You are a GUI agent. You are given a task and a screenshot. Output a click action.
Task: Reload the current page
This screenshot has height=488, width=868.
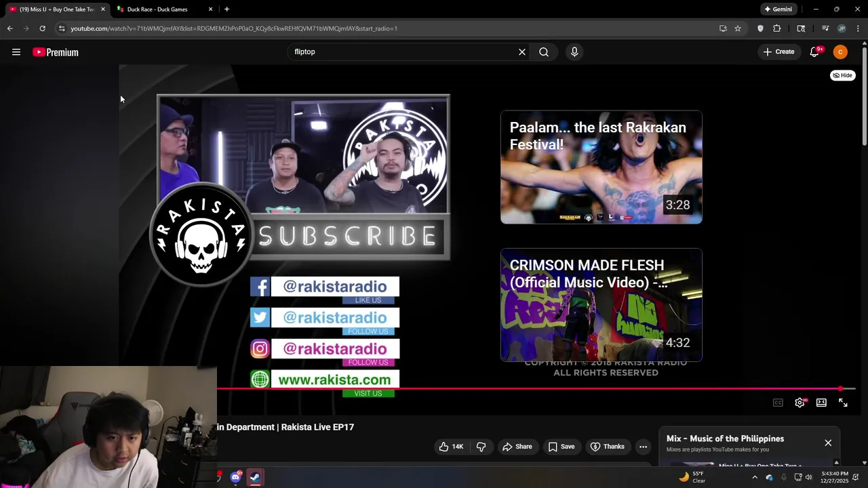[42, 28]
